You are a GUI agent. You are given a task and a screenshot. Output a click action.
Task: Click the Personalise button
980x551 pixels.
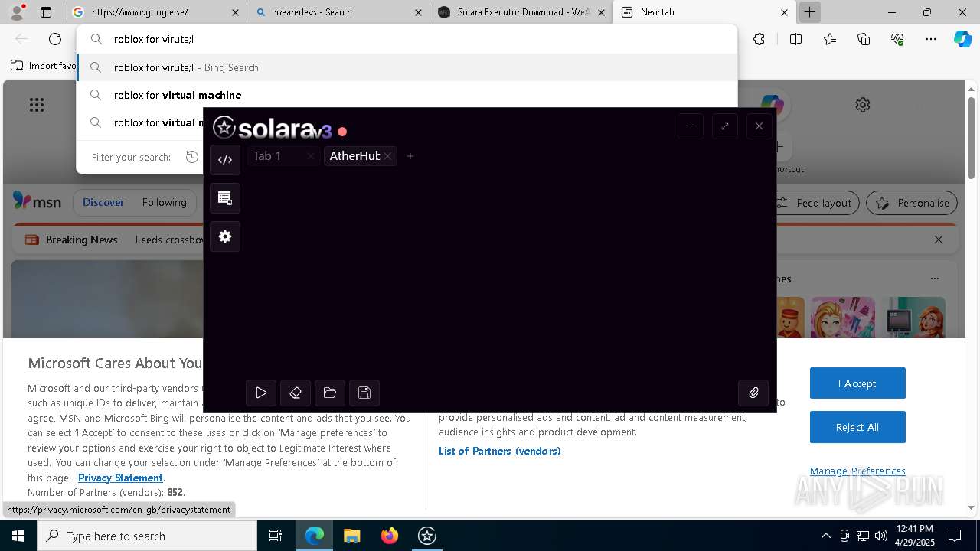(912, 203)
